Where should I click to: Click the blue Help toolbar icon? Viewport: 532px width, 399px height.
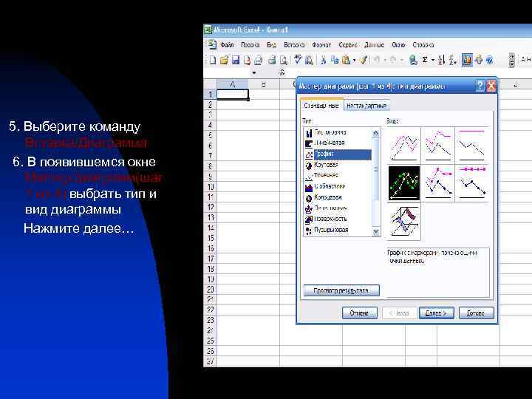click(x=489, y=60)
